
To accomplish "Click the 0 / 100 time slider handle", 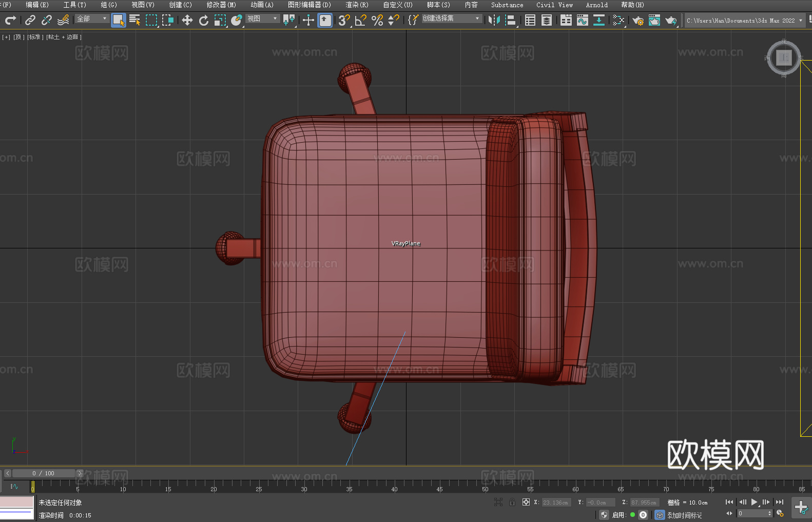I will [x=44, y=473].
